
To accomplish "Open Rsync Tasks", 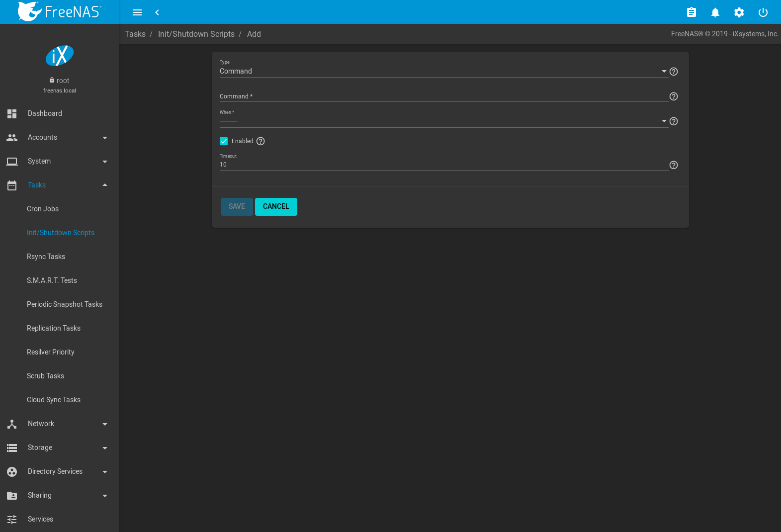I will (46, 257).
